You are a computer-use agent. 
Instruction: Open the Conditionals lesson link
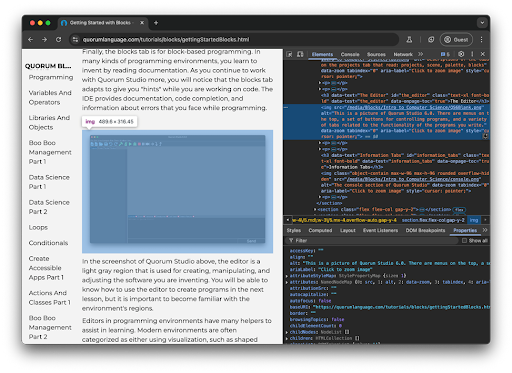(x=48, y=243)
